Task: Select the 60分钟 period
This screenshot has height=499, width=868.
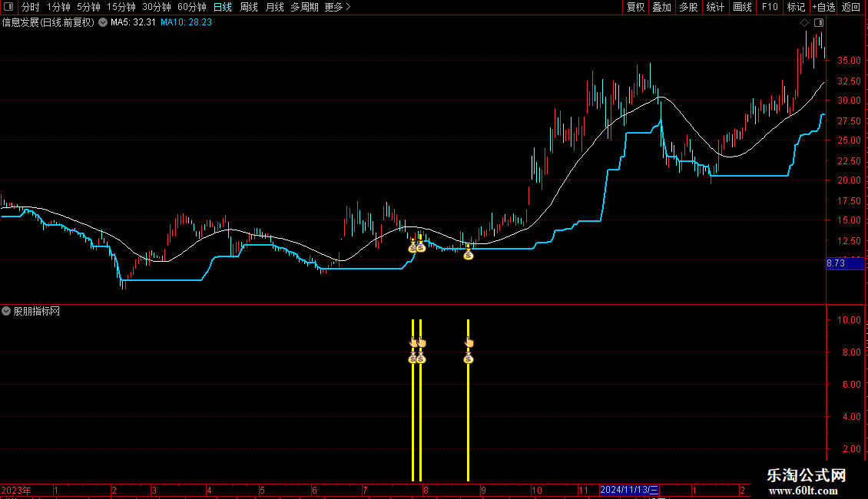Action: tap(191, 7)
